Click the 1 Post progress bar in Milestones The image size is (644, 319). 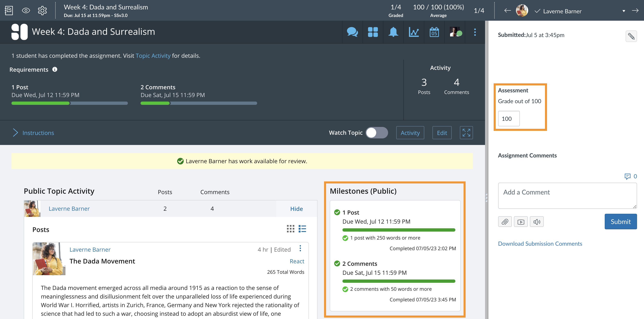click(x=399, y=230)
